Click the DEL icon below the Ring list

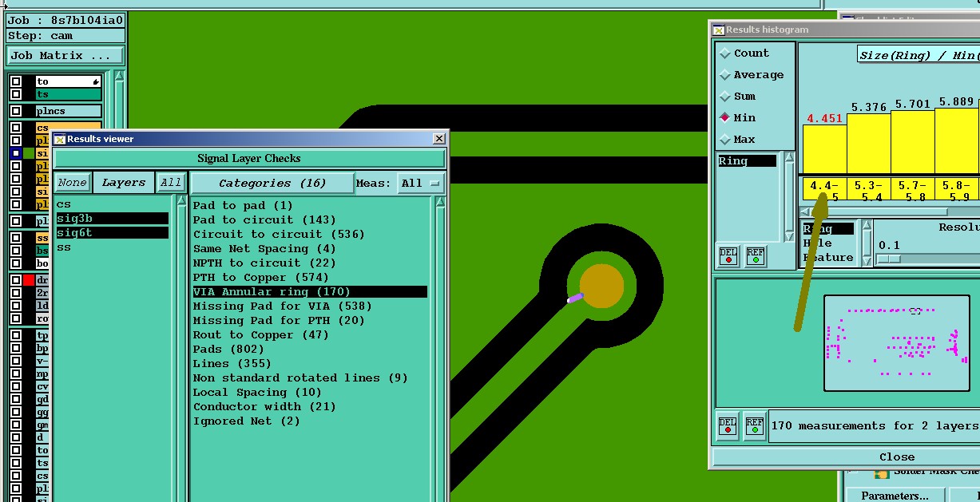(x=728, y=256)
